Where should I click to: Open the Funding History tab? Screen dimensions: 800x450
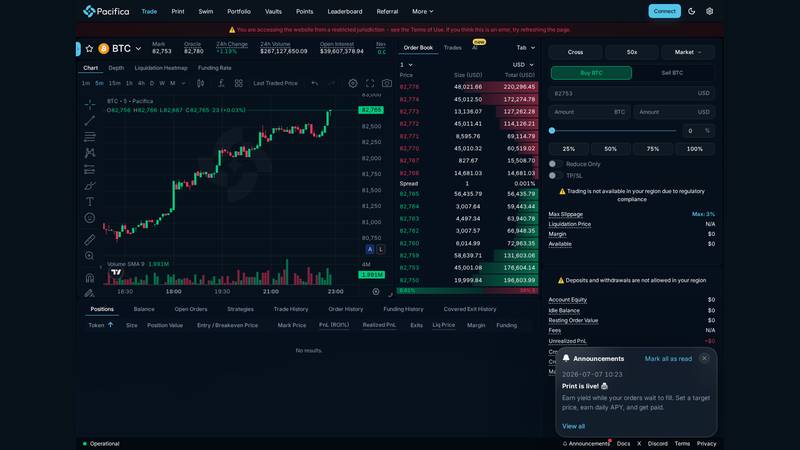pos(403,309)
